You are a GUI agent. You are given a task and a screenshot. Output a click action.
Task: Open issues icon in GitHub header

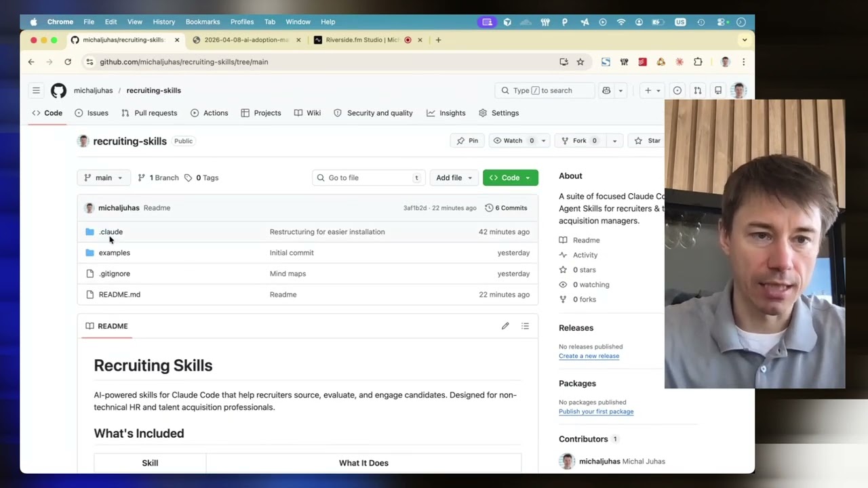677,90
